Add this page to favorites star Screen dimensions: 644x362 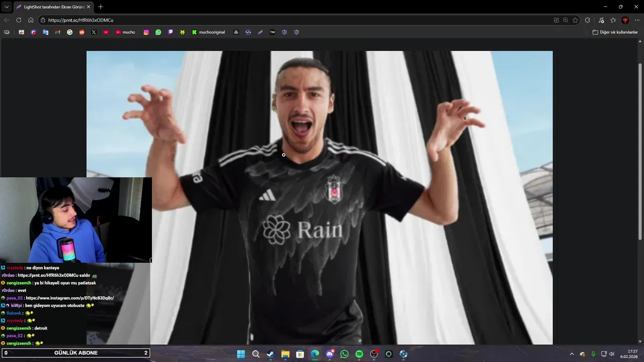tap(575, 20)
